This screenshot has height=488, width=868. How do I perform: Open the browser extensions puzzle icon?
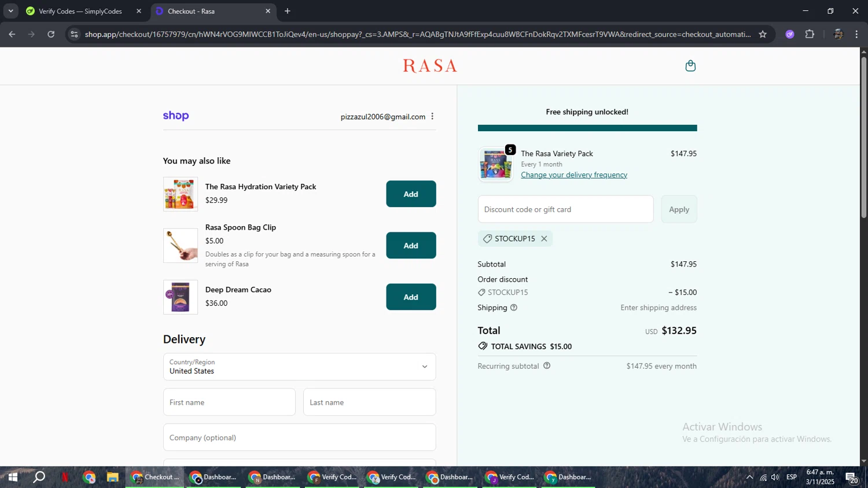810,34
